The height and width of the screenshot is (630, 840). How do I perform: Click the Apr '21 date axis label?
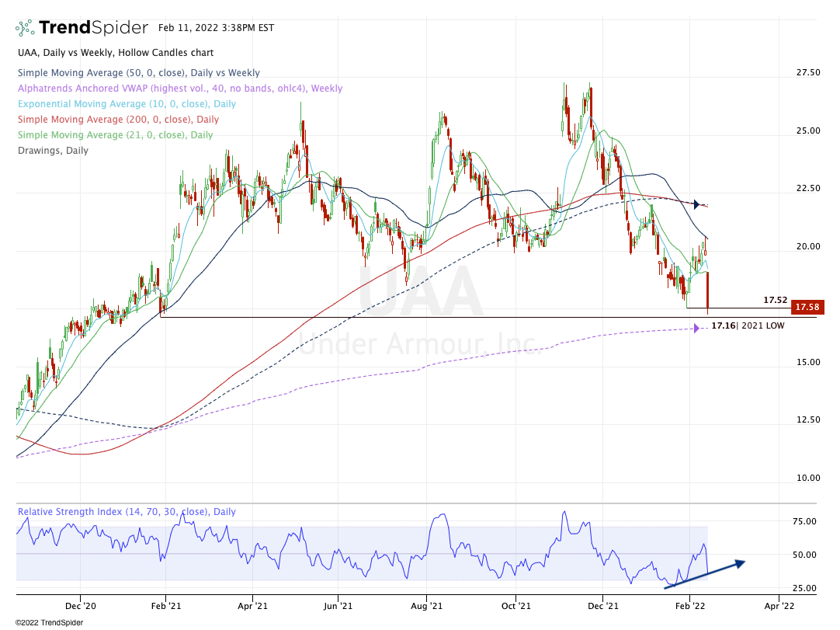(x=252, y=606)
